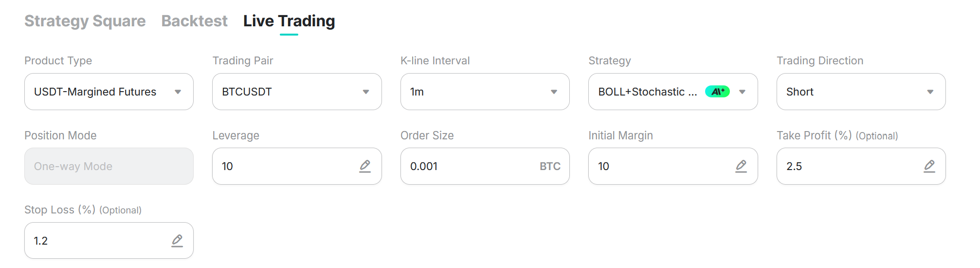Viewport: 980px width, 268px height.
Task: Open the Product Type dropdown
Action: click(109, 92)
